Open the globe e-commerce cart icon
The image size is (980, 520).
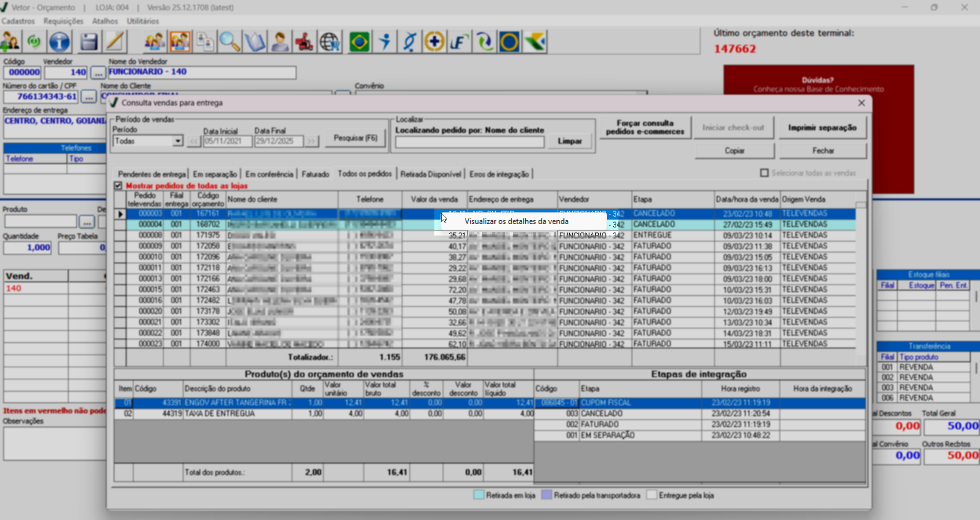click(x=330, y=42)
